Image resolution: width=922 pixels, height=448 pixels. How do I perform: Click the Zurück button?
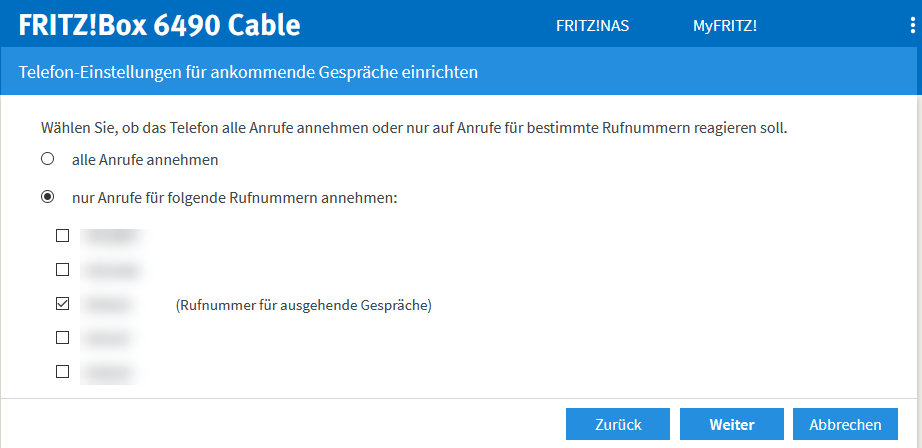point(618,424)
